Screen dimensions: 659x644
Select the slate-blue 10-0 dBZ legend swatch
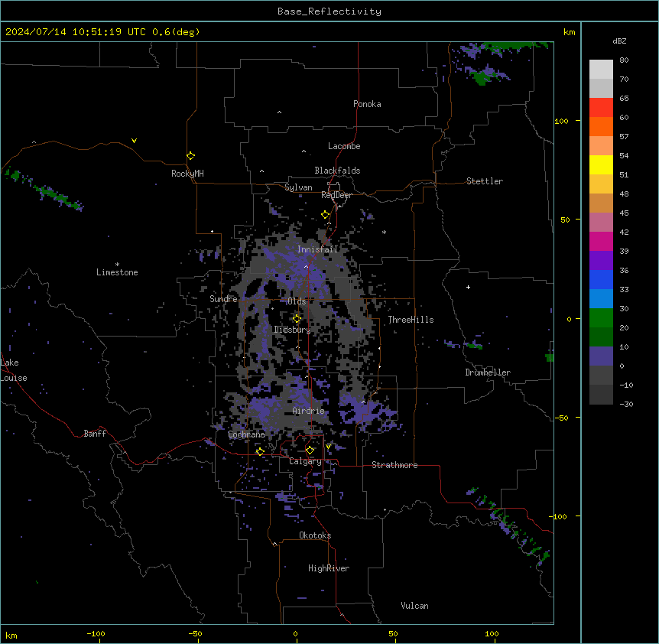pyautogui.click(x=601, y=356)
